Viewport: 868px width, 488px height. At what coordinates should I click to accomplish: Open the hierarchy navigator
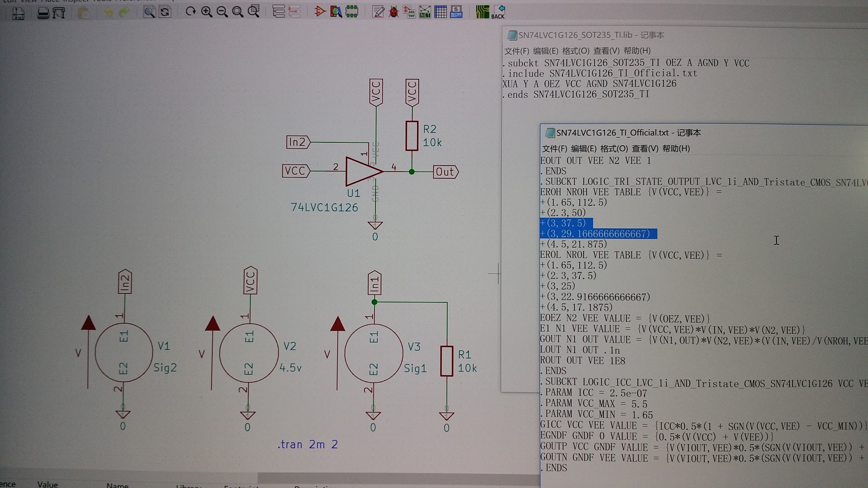point(278,11)
